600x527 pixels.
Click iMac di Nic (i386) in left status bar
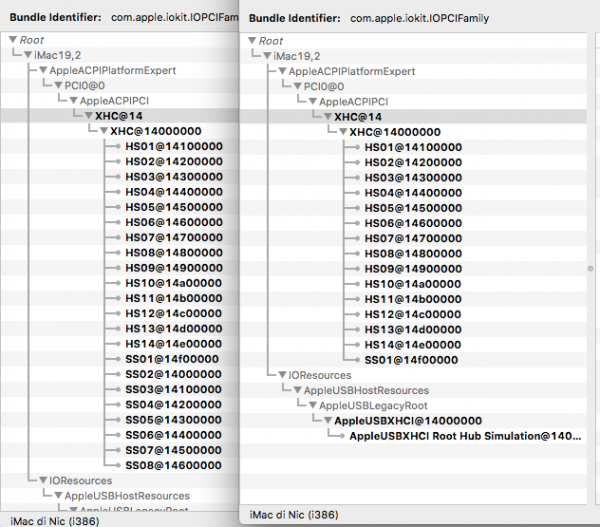55,521
